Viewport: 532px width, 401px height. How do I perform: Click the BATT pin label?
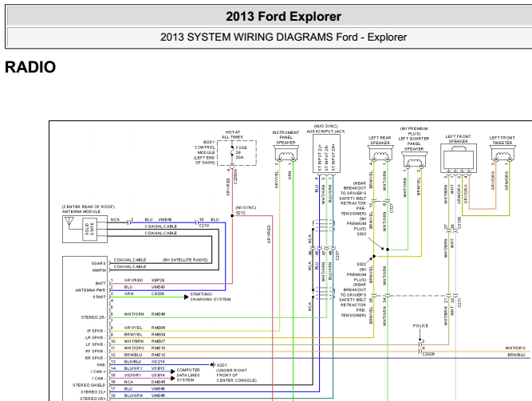(100, 284)
